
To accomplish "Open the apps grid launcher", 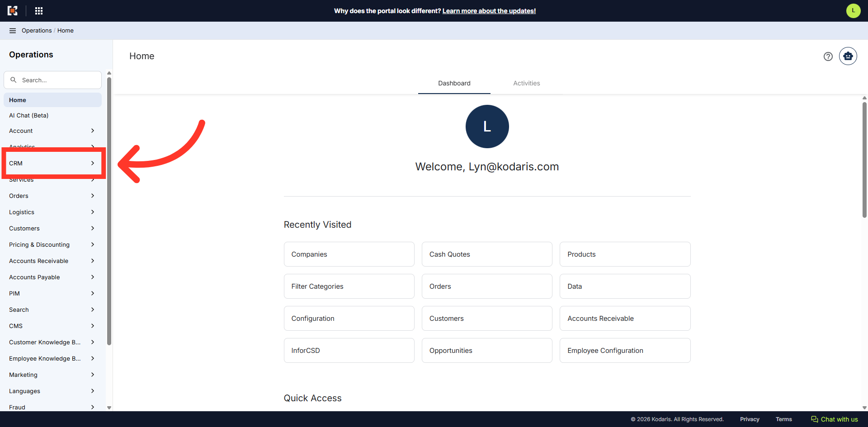I will 39,11.
